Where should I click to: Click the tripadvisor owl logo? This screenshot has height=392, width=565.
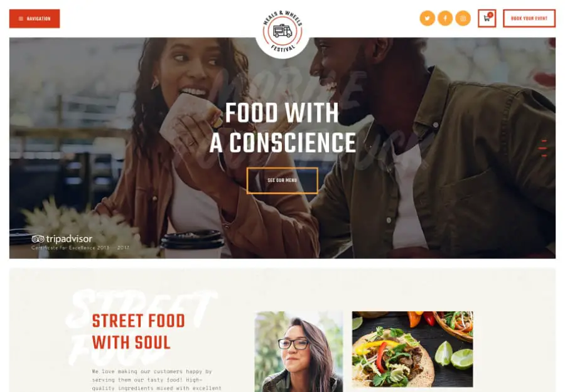coord(38,239)
